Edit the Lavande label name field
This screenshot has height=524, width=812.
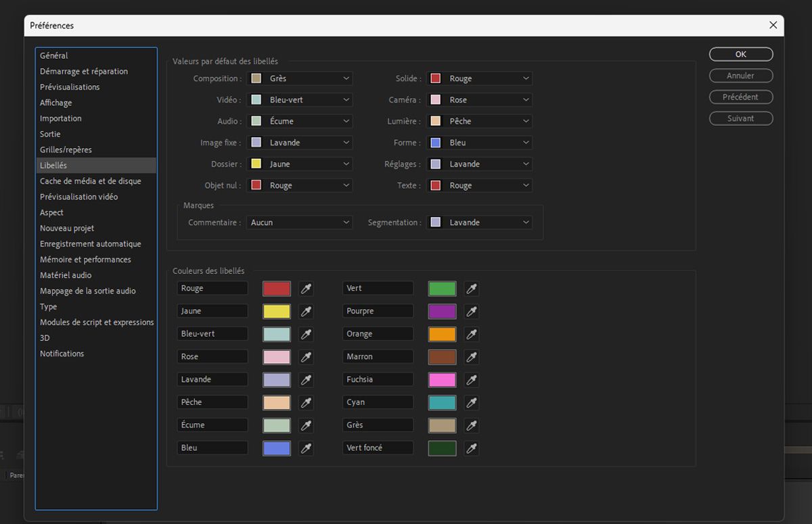(212, 379)
